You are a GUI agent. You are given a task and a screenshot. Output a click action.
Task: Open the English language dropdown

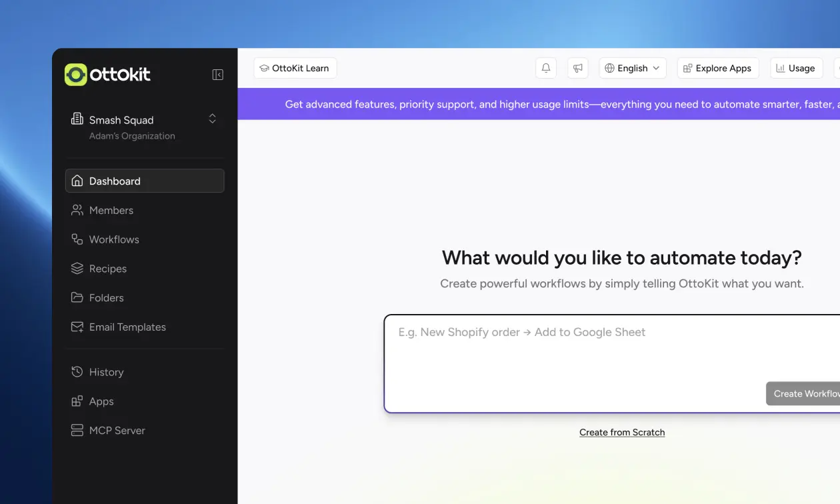[x=633, y=68]
